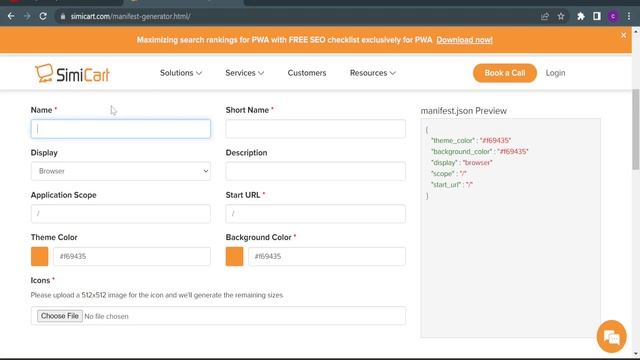The width and height of the screenshot is (640, 360).
Task: Click the 'No file chosen' text
Action: [106, 316]
